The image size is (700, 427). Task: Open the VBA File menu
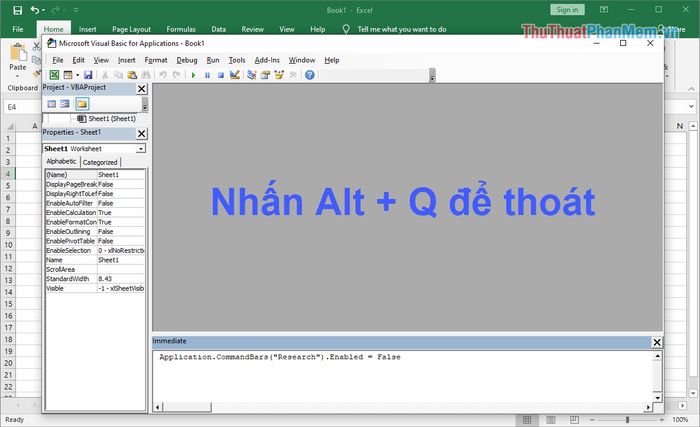[58, 60]
